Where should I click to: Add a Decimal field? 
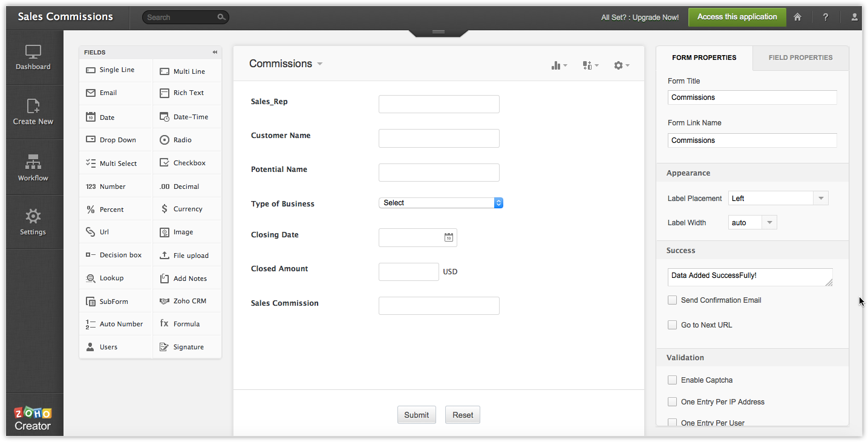[x=187, y=186]
